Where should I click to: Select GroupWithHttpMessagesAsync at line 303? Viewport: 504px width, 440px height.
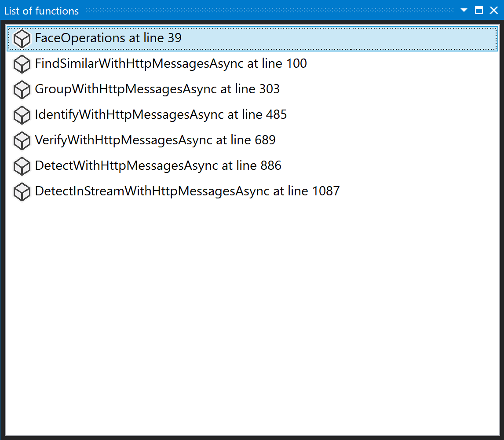(x=157, y=89)
